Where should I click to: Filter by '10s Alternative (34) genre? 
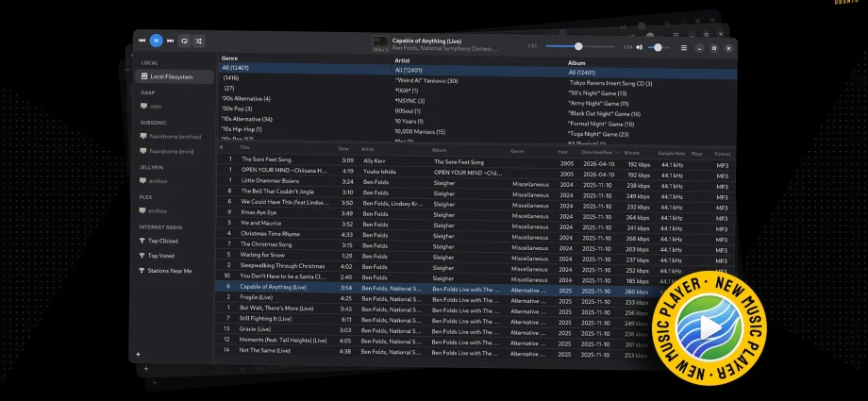pos(247,119)
